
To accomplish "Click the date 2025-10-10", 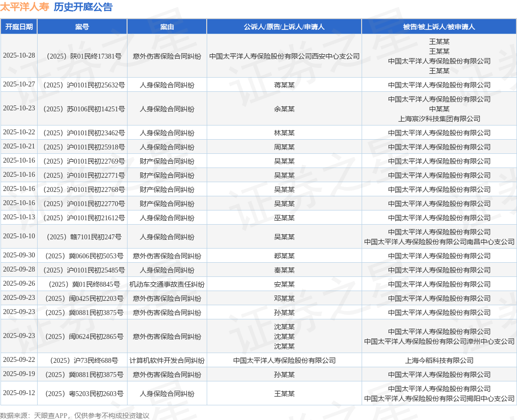I will (x=19, y=236).
